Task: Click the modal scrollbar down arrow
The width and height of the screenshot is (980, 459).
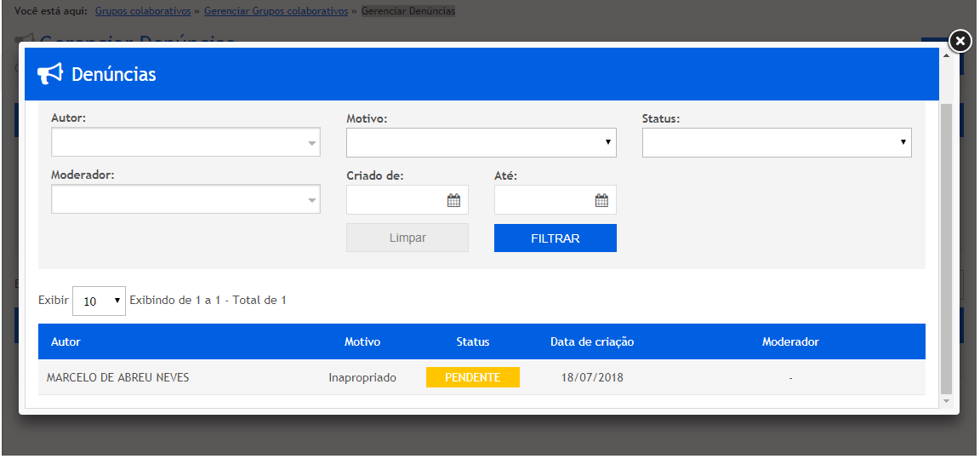Action: (x=945, y=400)
